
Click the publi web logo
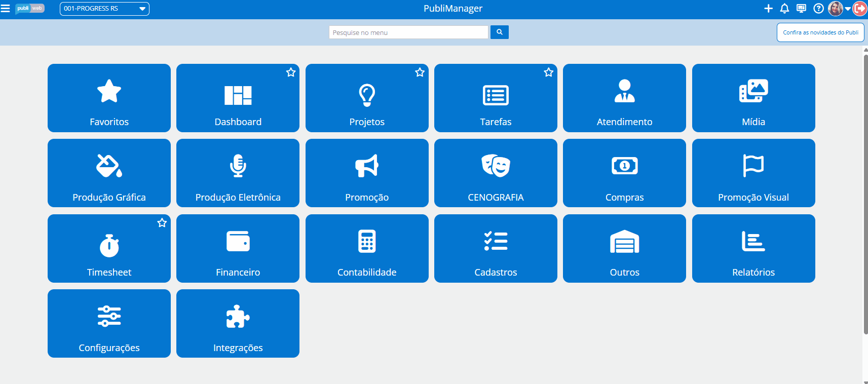click(30, 9)
